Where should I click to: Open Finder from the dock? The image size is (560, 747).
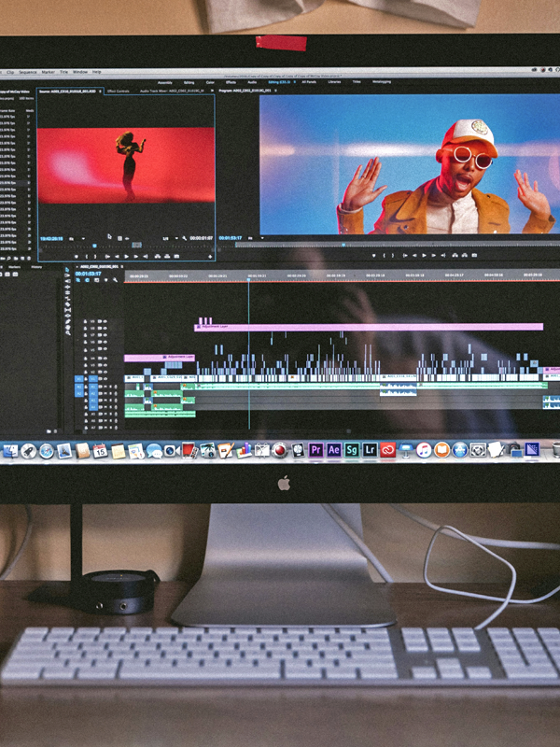11,451
